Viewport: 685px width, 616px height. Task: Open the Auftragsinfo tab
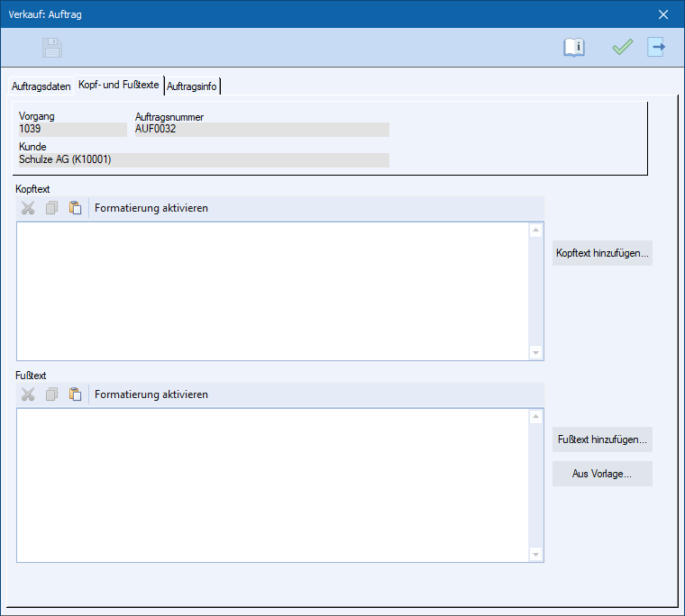click(192, 86)
